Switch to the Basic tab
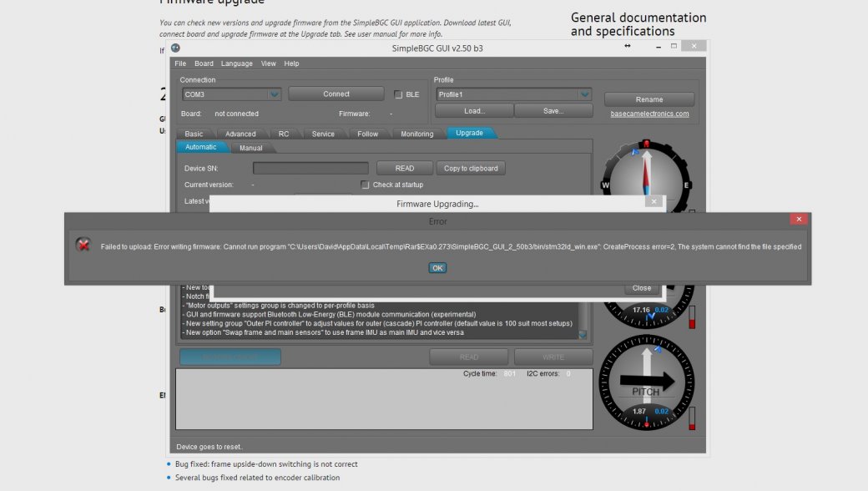 click(194, 134)
